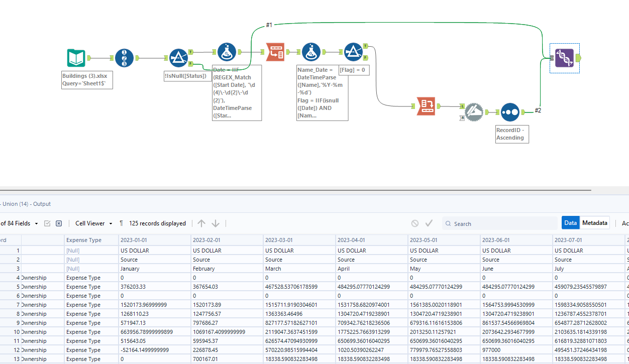Select the Buildings (3).xlsx Input Data tool

pos(76,58)
